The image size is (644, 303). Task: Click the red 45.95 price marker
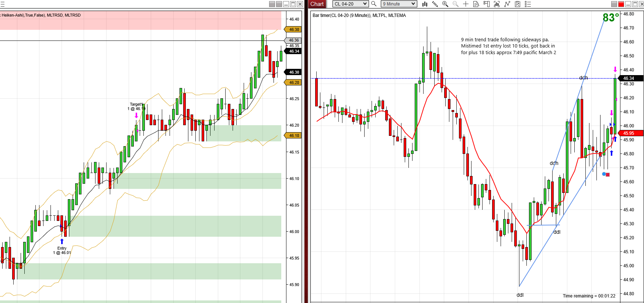coord(631,133)
